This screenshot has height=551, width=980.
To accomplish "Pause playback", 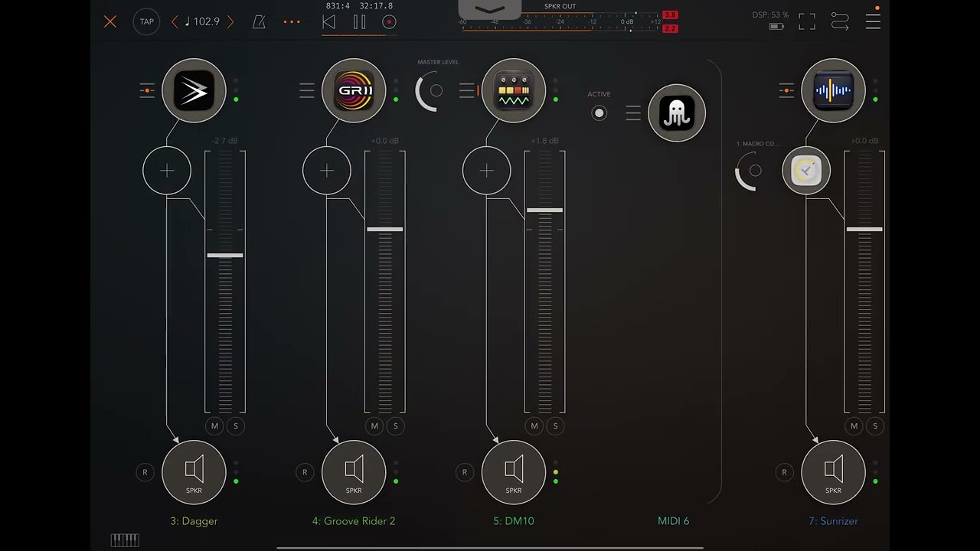I will click(x=359, y=22).
